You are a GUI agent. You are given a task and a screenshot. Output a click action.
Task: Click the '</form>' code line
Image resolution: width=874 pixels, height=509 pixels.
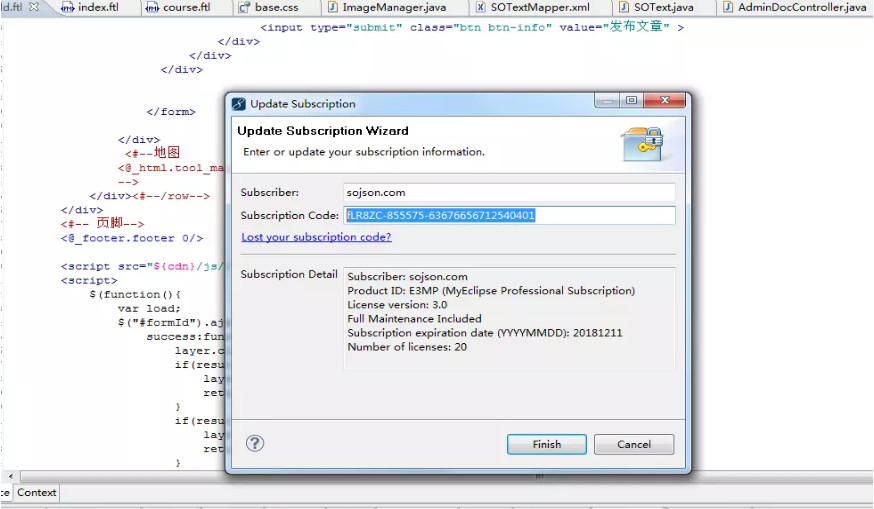171,112
